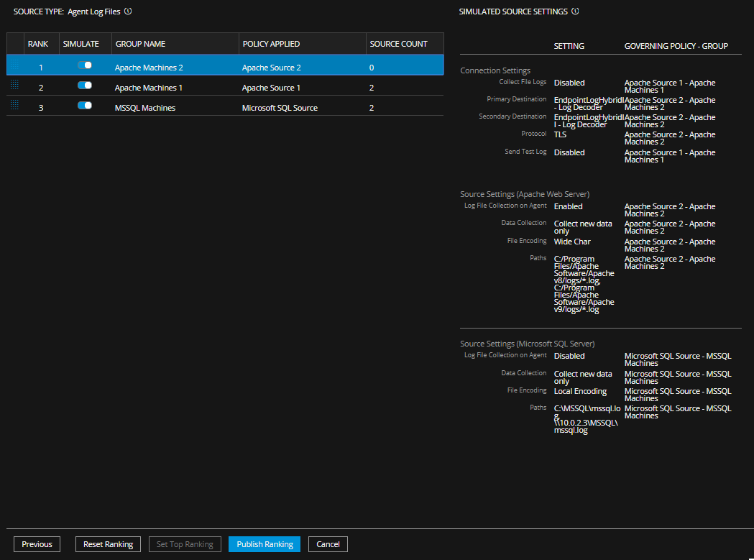The height and width of the screenshot is (560, 754).
Task: Click the Group Name column header
Action: point(140,44)
